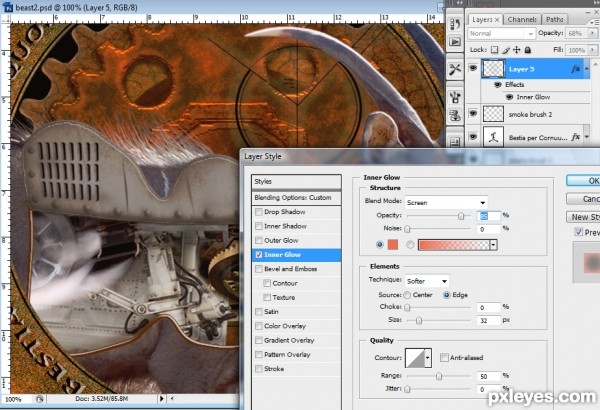Viewport: 600px width, 410px height.
Task: Enable the Inner Shadow checkbox
Action: (259, 226)
